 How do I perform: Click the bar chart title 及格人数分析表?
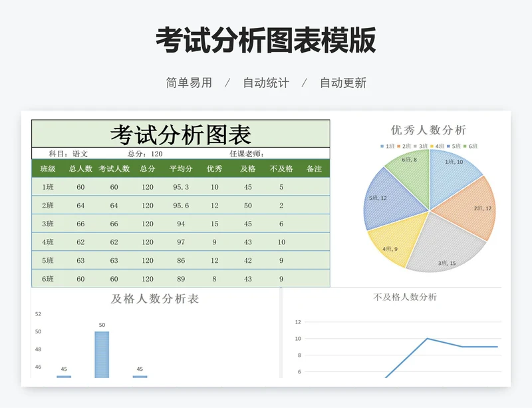click(155, 299)
